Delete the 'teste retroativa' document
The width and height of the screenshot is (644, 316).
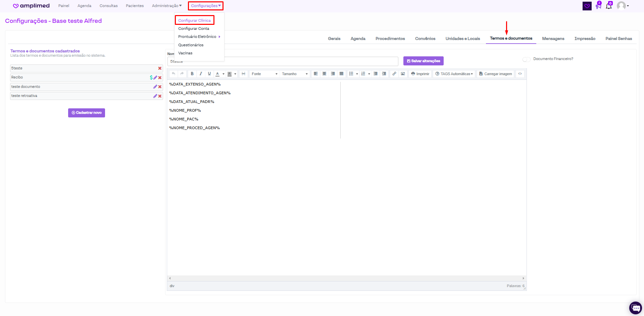(x=160, y=96)
